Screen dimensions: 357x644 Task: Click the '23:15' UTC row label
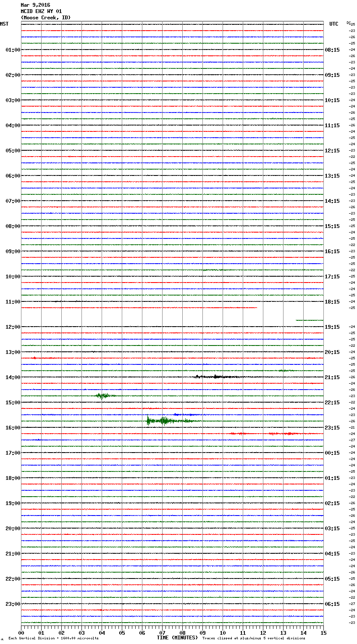[332, 428]
